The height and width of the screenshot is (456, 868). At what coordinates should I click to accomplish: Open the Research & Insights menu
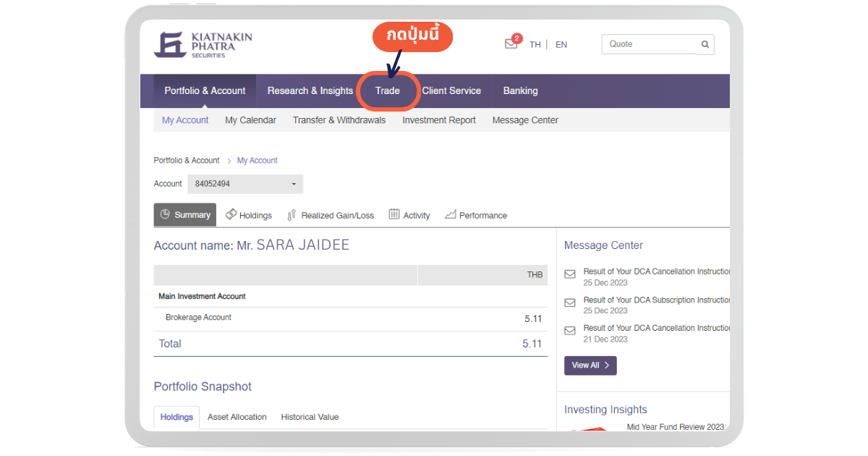coord(310,90)
